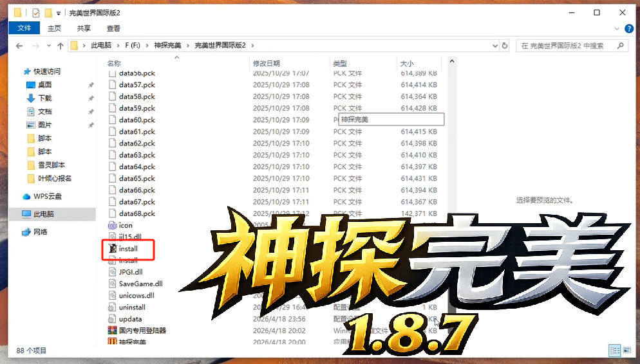Image resolution: width=640 pixels, height=364 pixels.
Task: Switch to details view layout
Action: 614,350
